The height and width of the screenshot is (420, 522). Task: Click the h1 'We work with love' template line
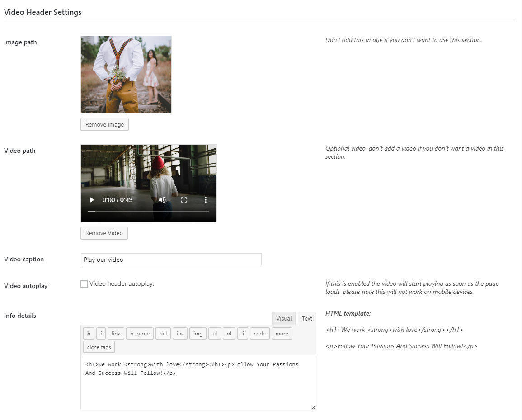coord(394,330)
